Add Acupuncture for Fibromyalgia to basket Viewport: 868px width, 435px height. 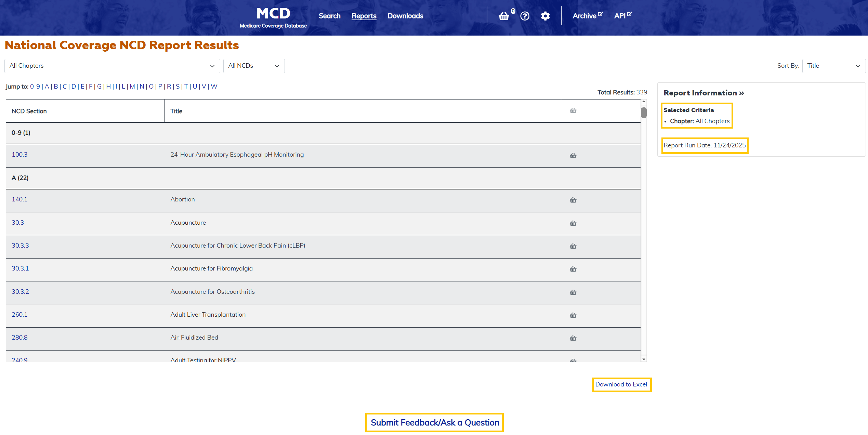click(x=573, y=269)
